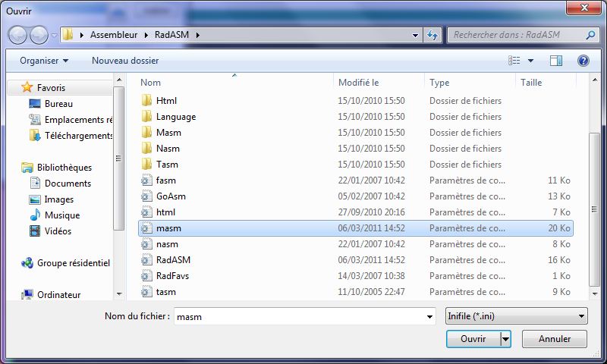
Task: Select the RadFavs ini file icon
Action: (x=146, y=276)
